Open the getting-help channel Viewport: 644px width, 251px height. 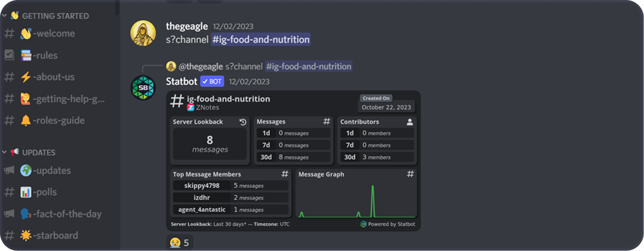[x=67, y=99]
